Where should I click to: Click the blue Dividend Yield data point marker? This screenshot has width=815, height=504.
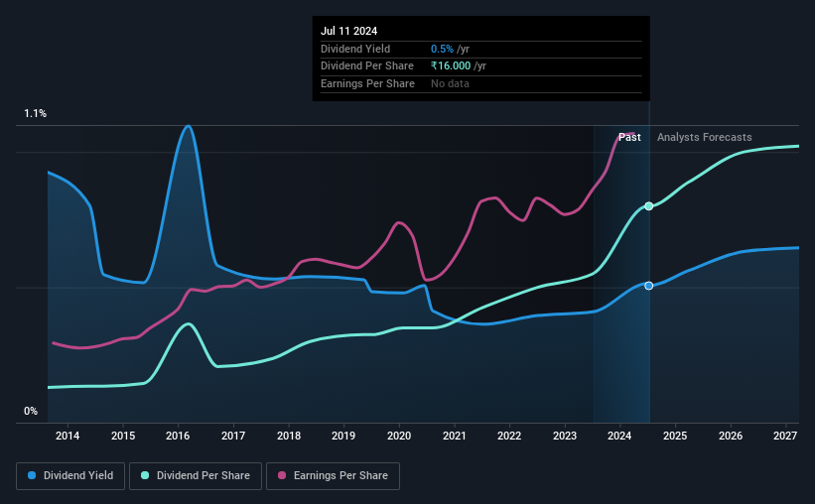pyautogui.click(x=648, y=286)
